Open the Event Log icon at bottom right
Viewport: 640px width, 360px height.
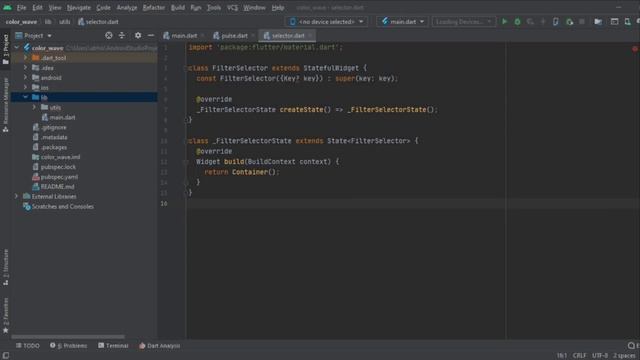(631, 346)
